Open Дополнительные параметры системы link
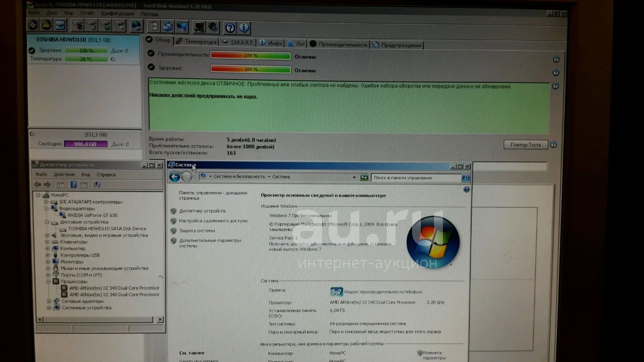Viewport: 644px width, 362px height. pyautogui.click(x=210, y=243)
